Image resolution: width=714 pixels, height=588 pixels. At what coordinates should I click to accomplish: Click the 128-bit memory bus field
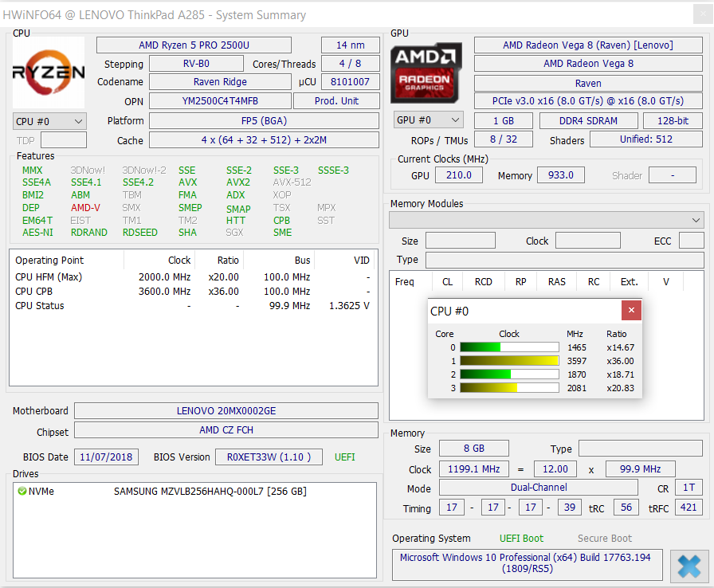pyautogui.click(x=673, y=120)
